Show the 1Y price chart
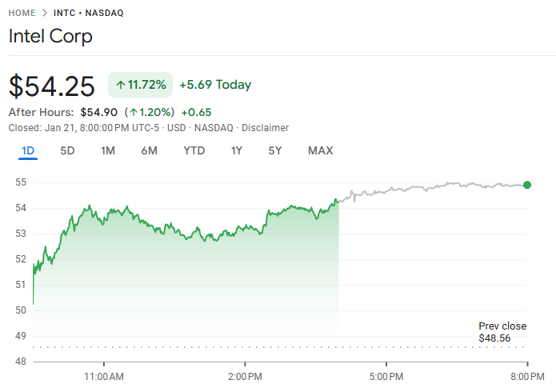 click(x=237, y=150)
